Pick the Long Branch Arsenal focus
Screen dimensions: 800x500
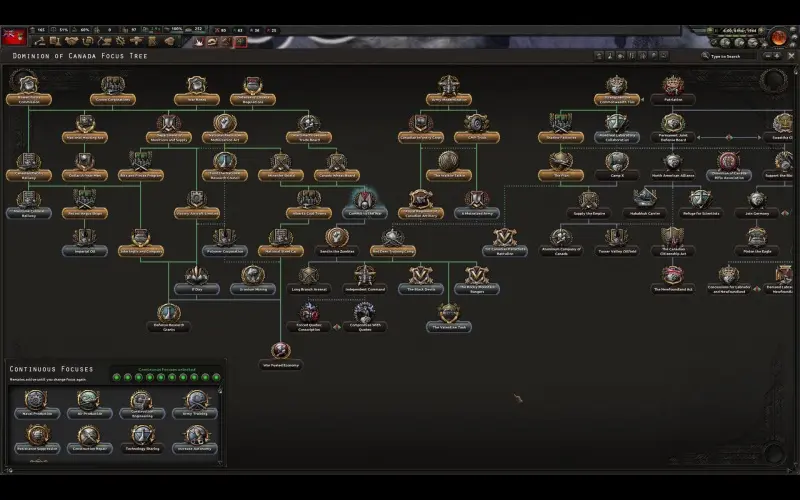tap(309, 277)
